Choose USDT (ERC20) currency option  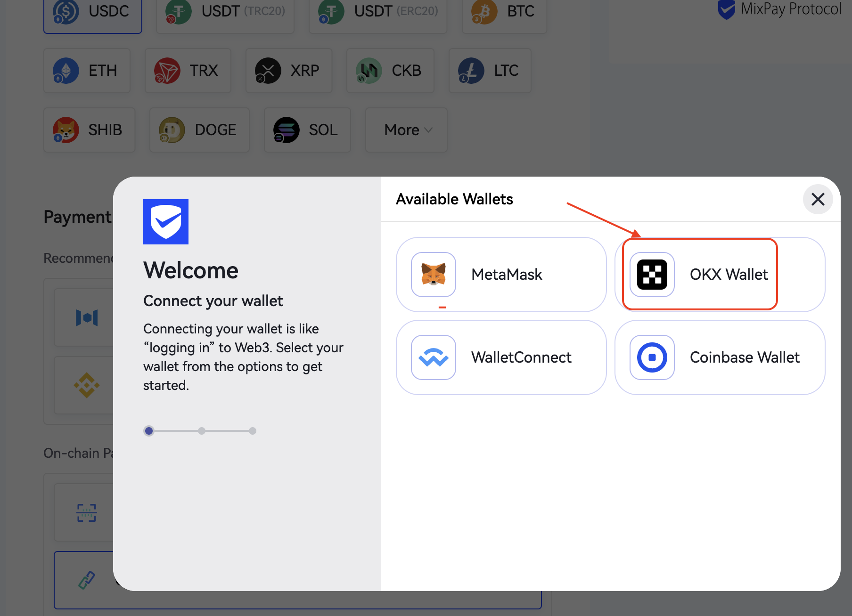(x=378, y=12)
